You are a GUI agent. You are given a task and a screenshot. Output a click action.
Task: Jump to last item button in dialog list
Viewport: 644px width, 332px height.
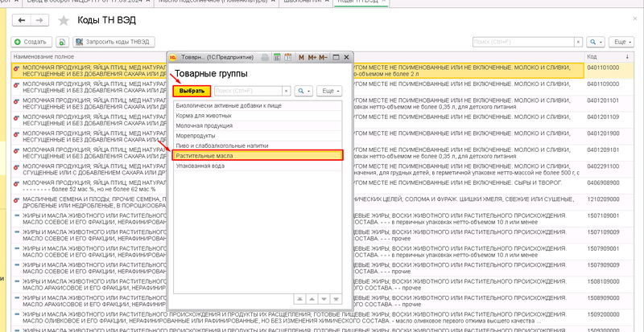coord(336,299)
